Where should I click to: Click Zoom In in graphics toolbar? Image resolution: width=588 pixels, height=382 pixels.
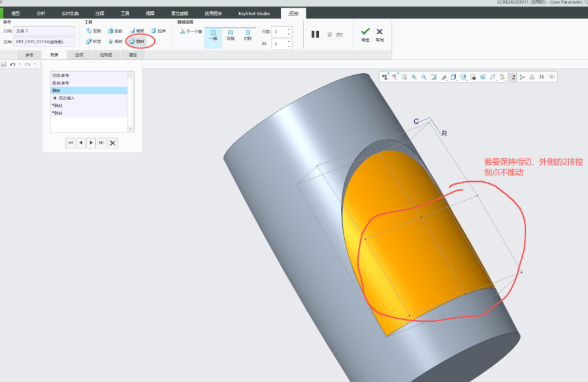click(x=414, y=77)
